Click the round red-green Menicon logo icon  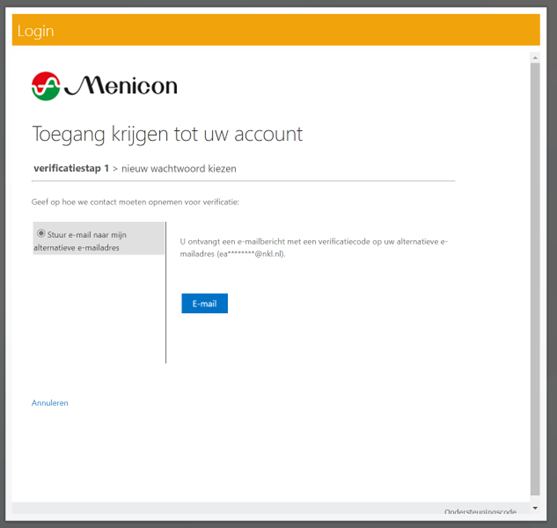pyautogui.click(x=46, y=86)
